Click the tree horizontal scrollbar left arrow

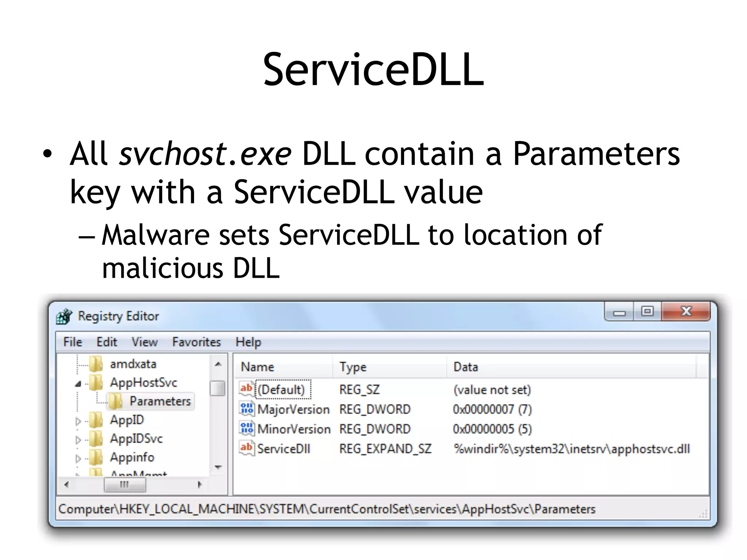(x=66, y=485)
